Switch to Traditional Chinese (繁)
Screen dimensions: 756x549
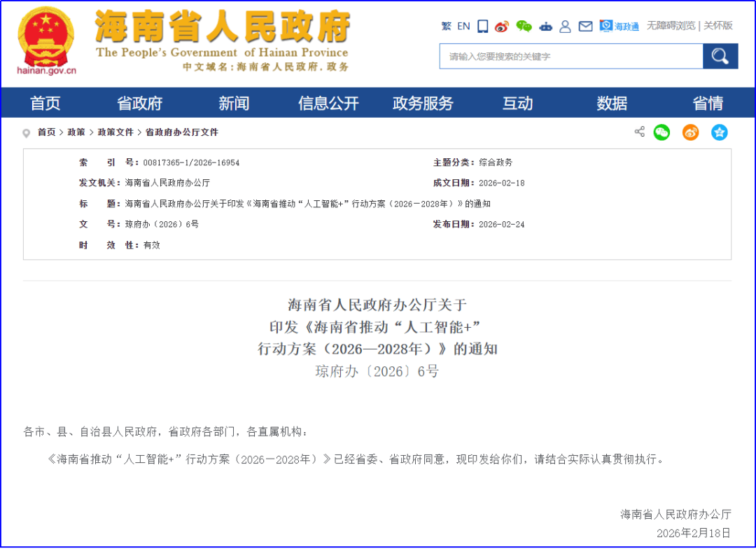tap(447, 27)
